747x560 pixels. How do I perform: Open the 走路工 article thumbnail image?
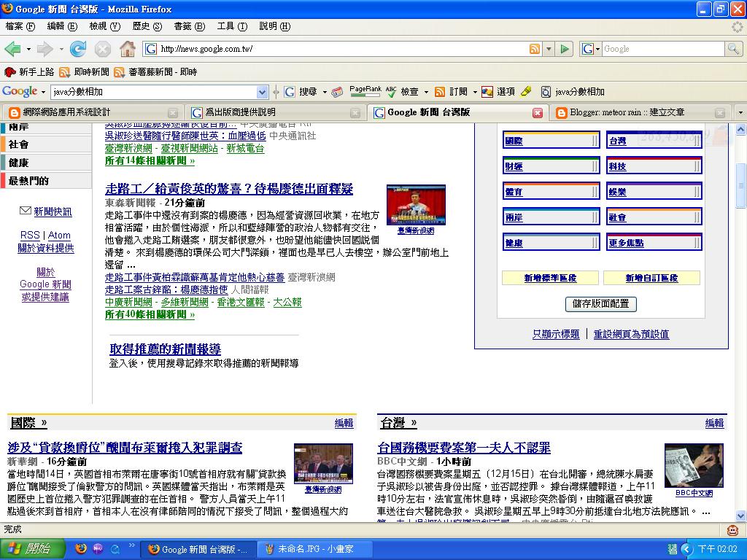(x=416, y=205)
